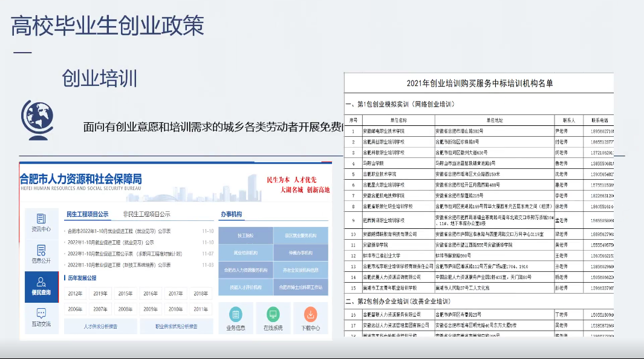Switch to 民生工程项目公示 tab
644x359 pixels.
pos(87,214)
